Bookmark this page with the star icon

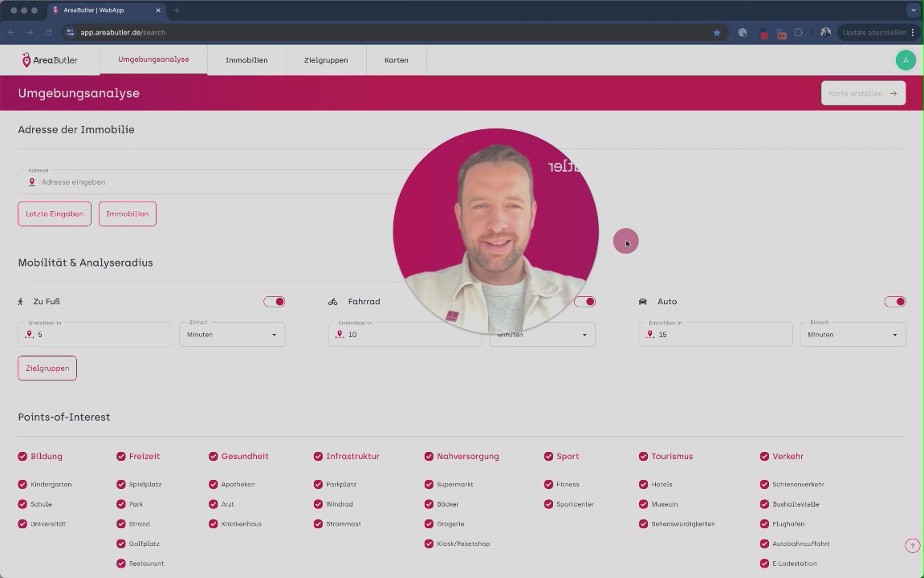[x=717, y=32]
